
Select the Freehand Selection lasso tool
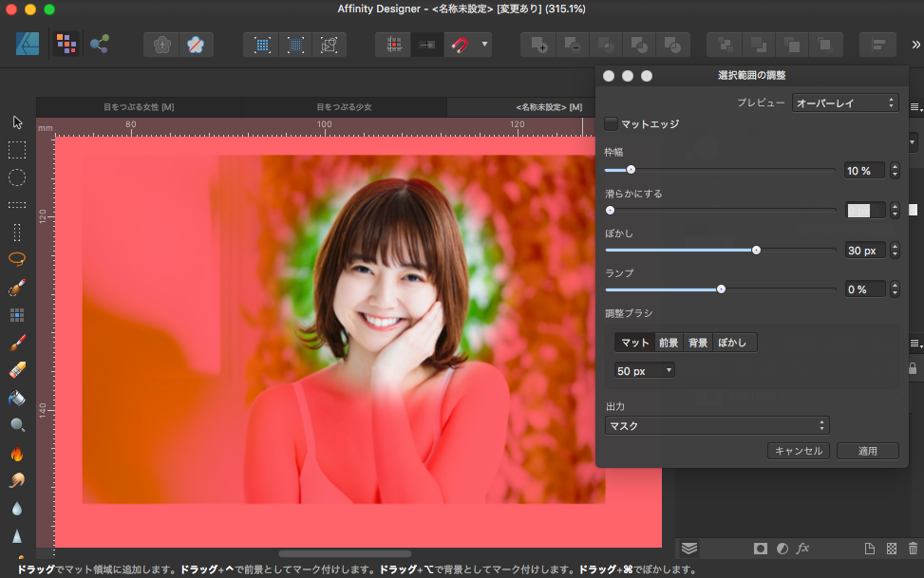tap(17, 259)
